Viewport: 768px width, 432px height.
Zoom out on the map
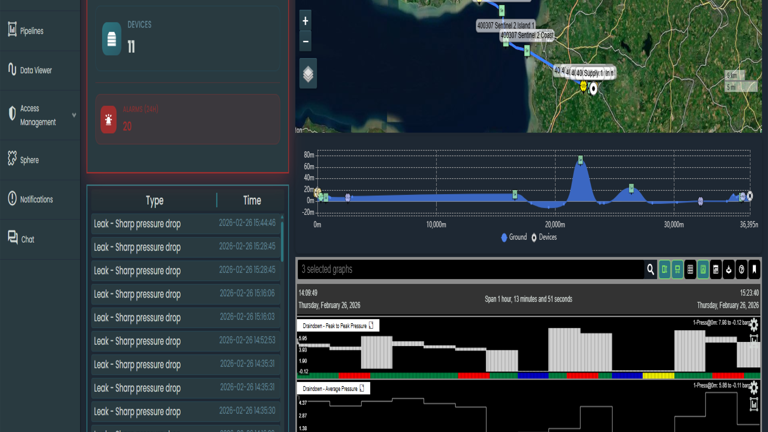(x=306, y=42)
